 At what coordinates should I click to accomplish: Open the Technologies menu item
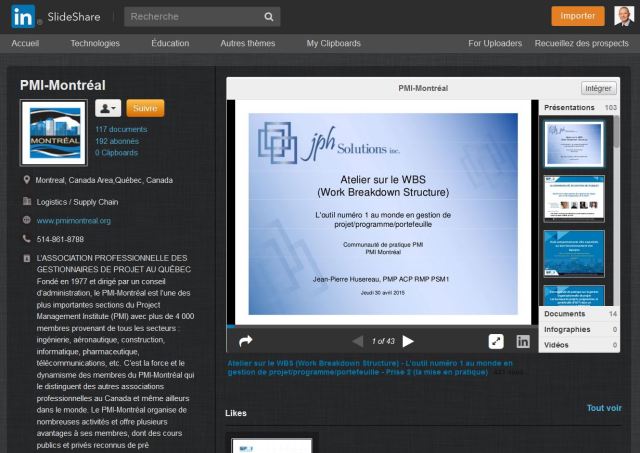95,43
